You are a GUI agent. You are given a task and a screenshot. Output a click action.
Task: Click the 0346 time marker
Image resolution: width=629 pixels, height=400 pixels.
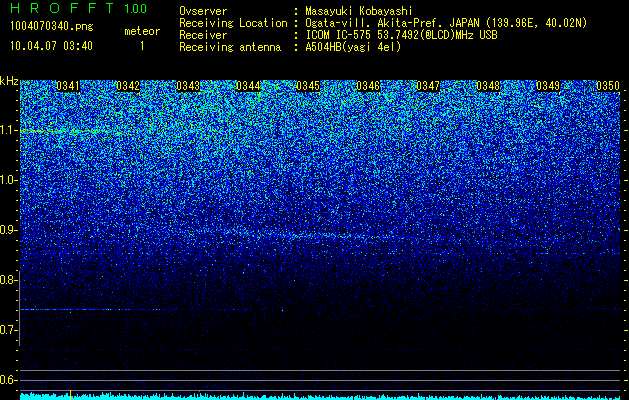point(368,86)
